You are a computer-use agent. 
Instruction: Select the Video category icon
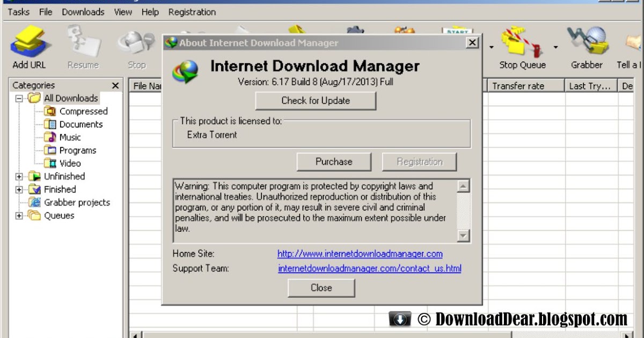(x=50, y=163)
